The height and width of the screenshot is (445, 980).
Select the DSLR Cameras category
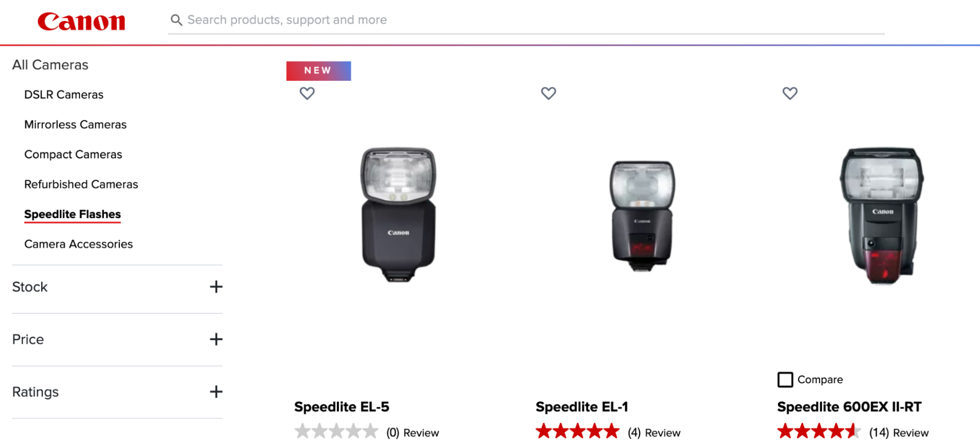coord(64,94)
